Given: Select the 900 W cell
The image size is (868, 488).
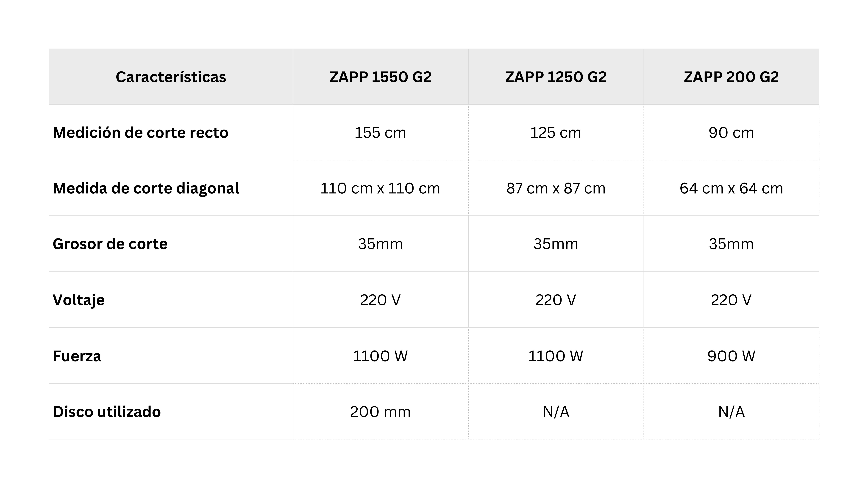Looking at the screenshot, I should [731, 356].
